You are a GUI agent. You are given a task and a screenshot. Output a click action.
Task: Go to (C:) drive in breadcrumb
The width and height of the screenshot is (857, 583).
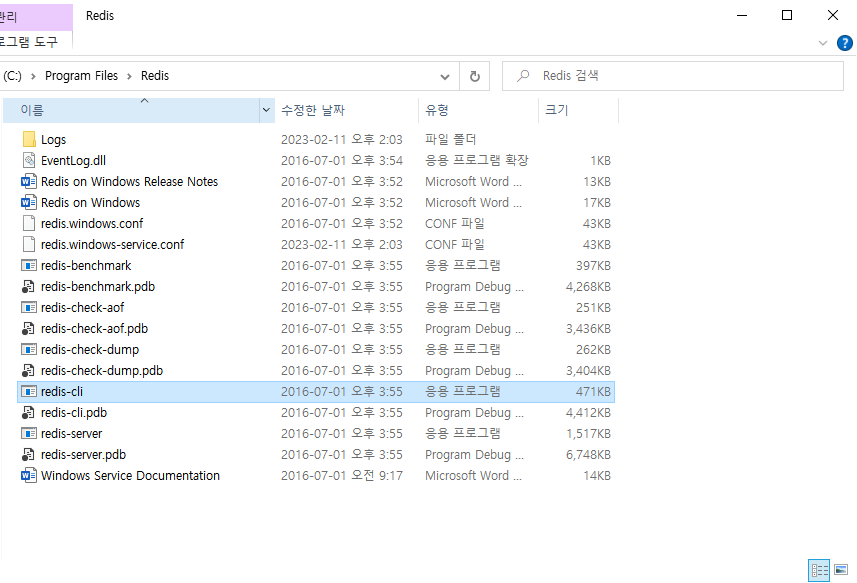tap(12, 76)
